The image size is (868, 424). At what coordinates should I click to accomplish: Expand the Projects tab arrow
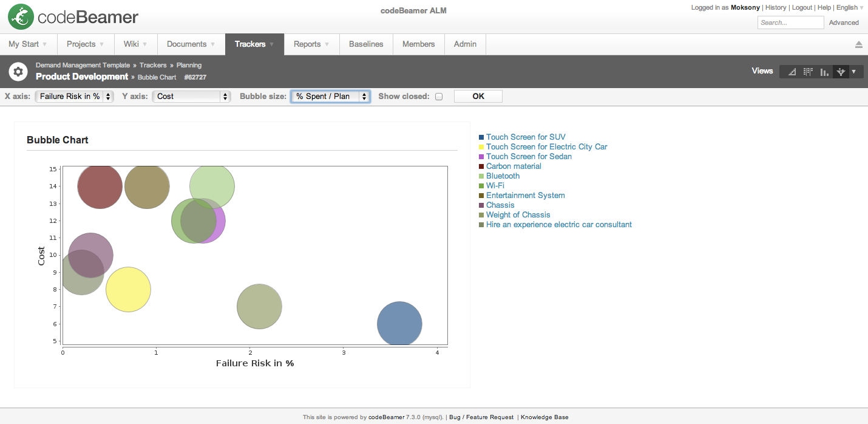click(101, 44)
